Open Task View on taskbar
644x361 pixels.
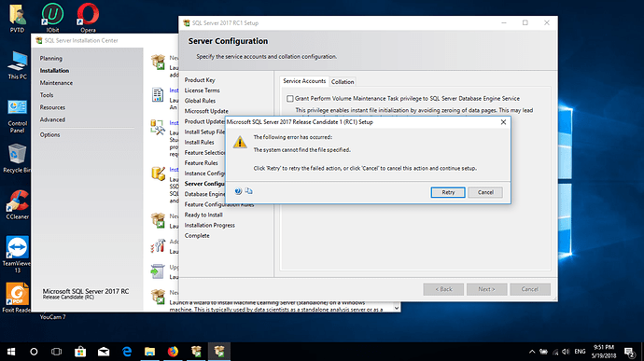56,352
